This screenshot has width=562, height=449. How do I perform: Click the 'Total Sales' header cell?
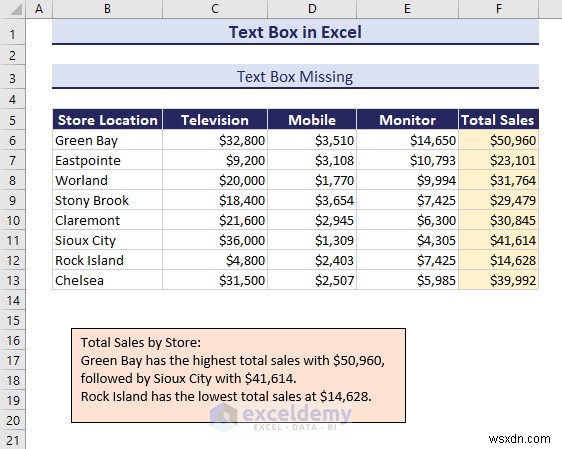pyautogui.click(x=499, y=119)
